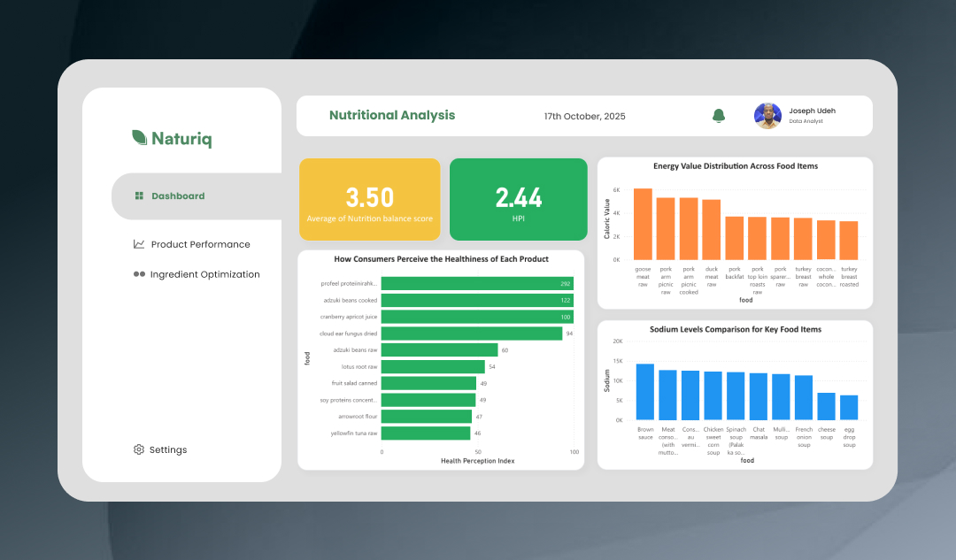Click the Naturiq leaf logo icon
The image size is (956, 560).
tap(140, 138)
